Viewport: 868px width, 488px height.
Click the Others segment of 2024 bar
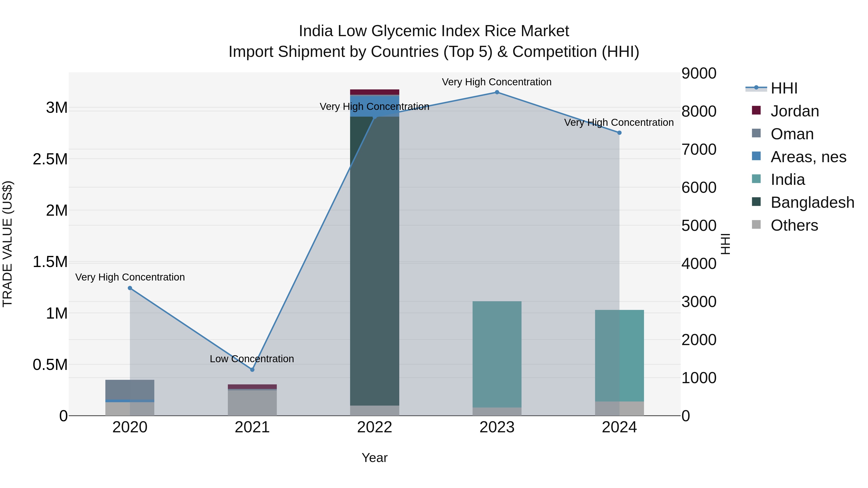[x=619, y=408]
